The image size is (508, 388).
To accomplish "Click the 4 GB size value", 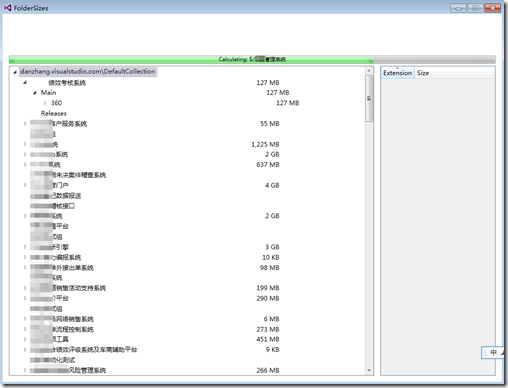I will 272,185.
